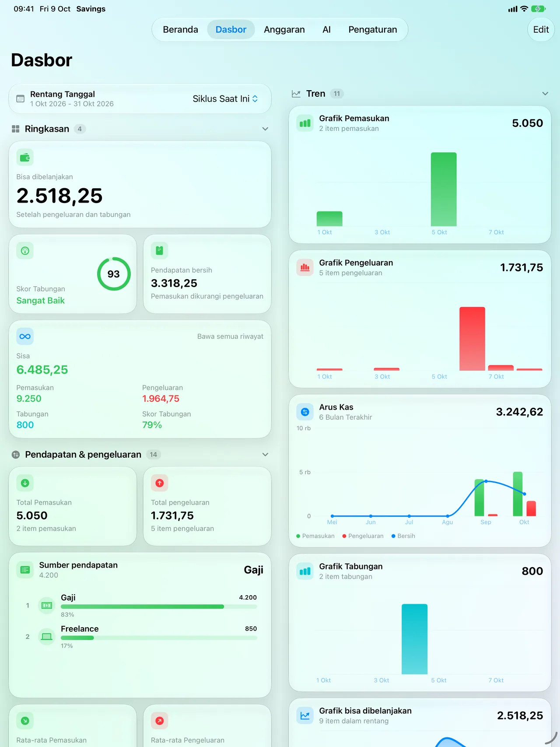Viewport: 560px width, 747px height.
Task: Tap the Wi-Fi status icon
Action: pos(524,9)
